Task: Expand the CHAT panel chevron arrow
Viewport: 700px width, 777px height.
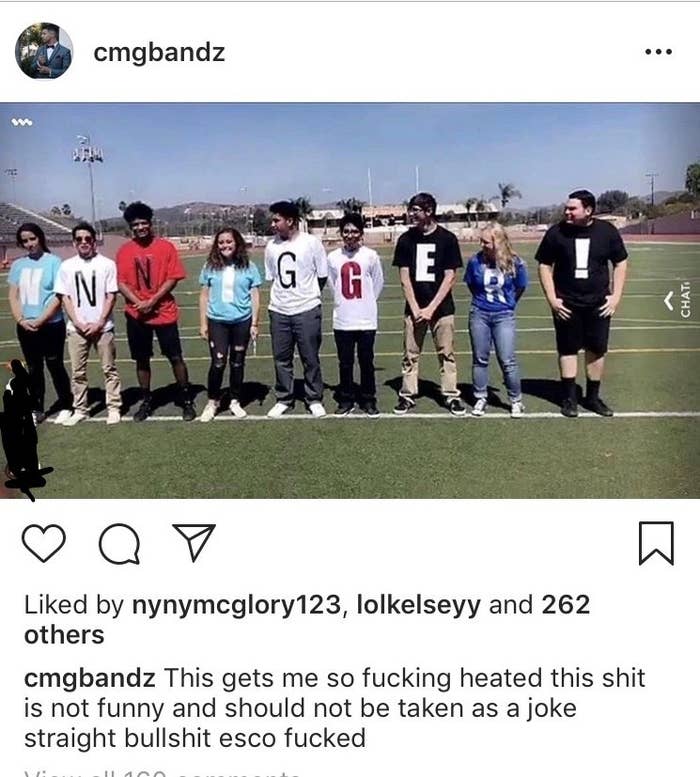Action: point(669,300)
